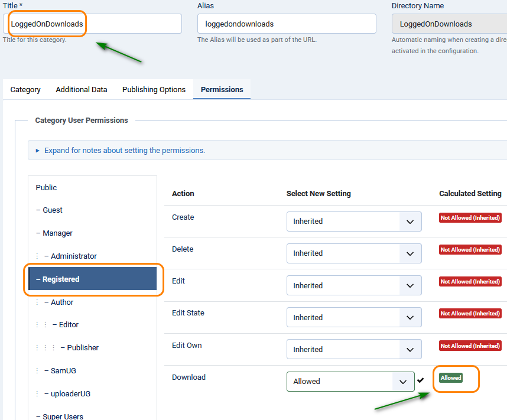Open the Edit Own permission dropdown
Image resolution: width=507 pixels, height=420 pixels.
coord(354,349)
